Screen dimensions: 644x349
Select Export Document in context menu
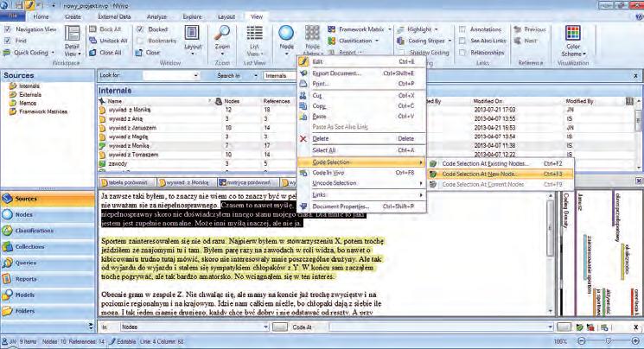pyautogui.click(x=362, y=73)
